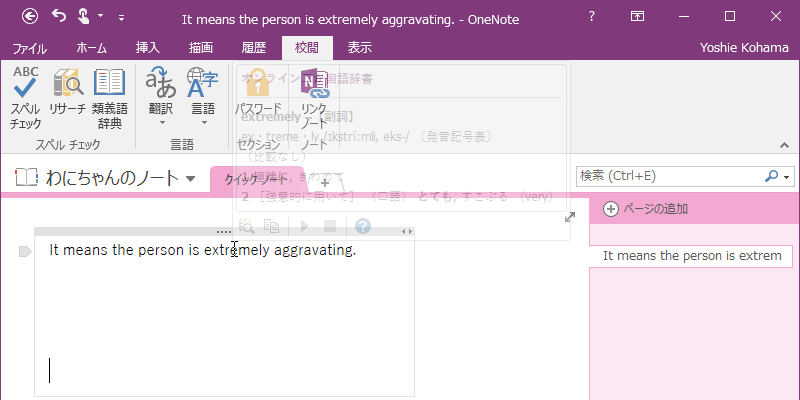Open the 言語 language dropdown

click(203, 97)
